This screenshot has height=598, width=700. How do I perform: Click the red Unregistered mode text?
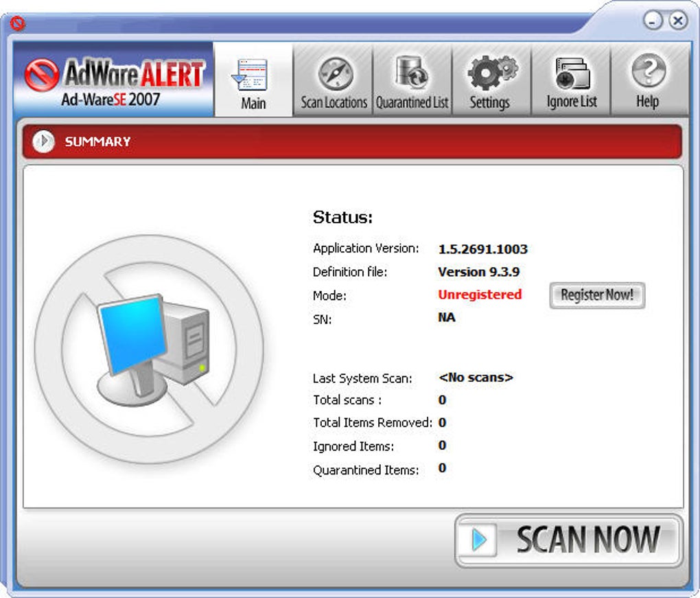pos(480,295)
